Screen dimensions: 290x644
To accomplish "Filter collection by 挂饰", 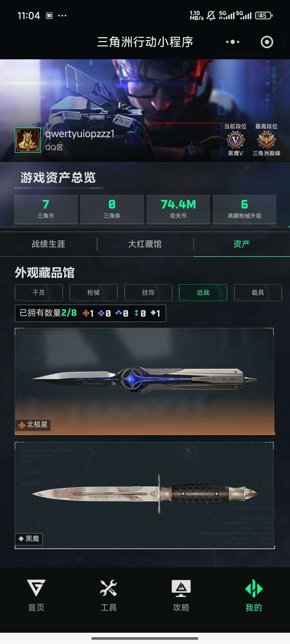I will [x=148, y=292].
